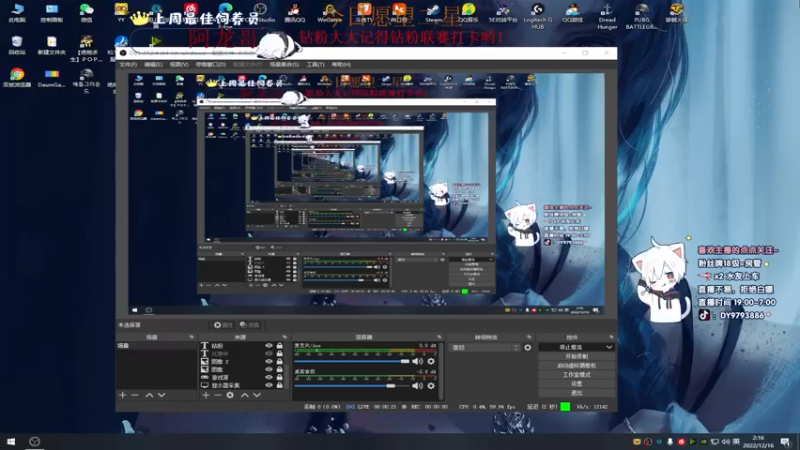
Task: Mute 麦克风/Aux with the speaker icon
Action: 417,361
